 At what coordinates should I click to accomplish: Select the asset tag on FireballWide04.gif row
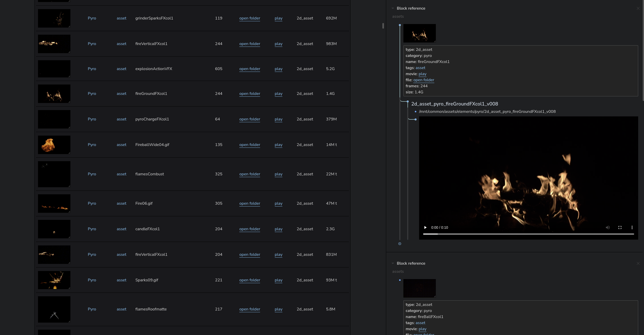[121, 145]
